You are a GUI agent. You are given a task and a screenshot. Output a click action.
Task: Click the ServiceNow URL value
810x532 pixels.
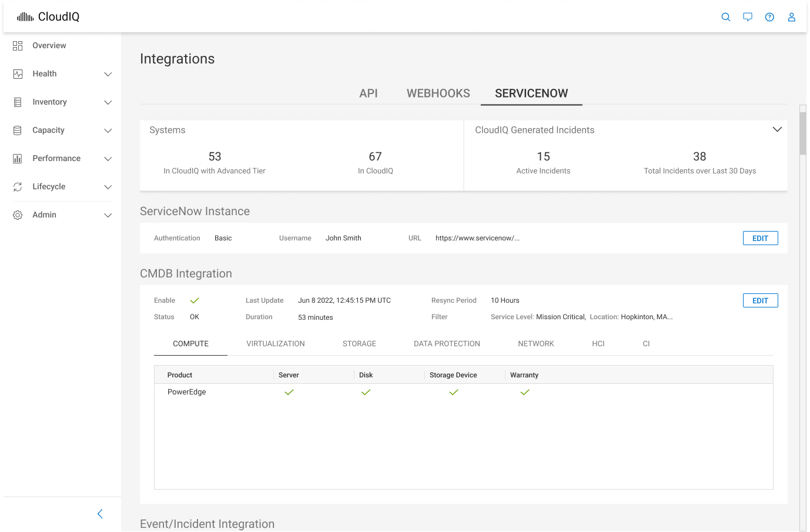tap(477, 238)
